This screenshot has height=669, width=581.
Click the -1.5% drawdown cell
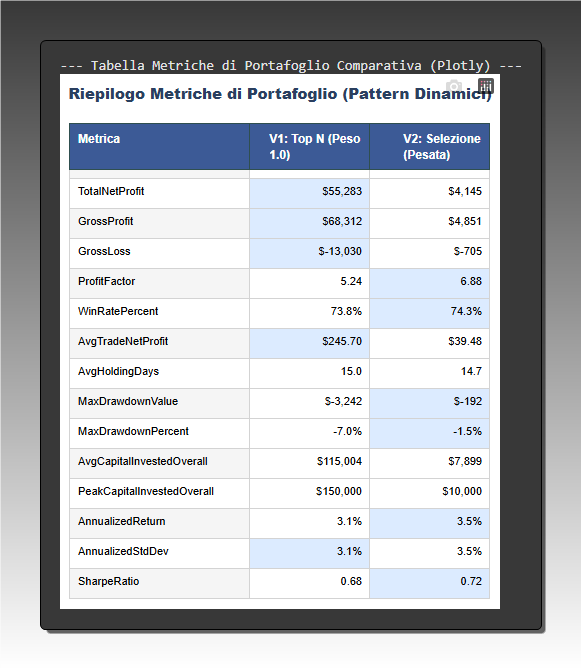429,433
